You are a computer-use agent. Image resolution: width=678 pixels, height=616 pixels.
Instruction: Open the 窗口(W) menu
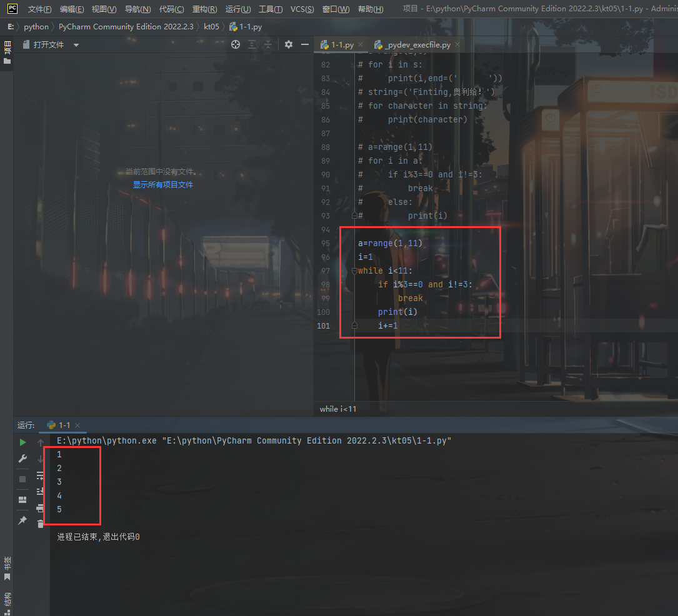tap(336, 9)
